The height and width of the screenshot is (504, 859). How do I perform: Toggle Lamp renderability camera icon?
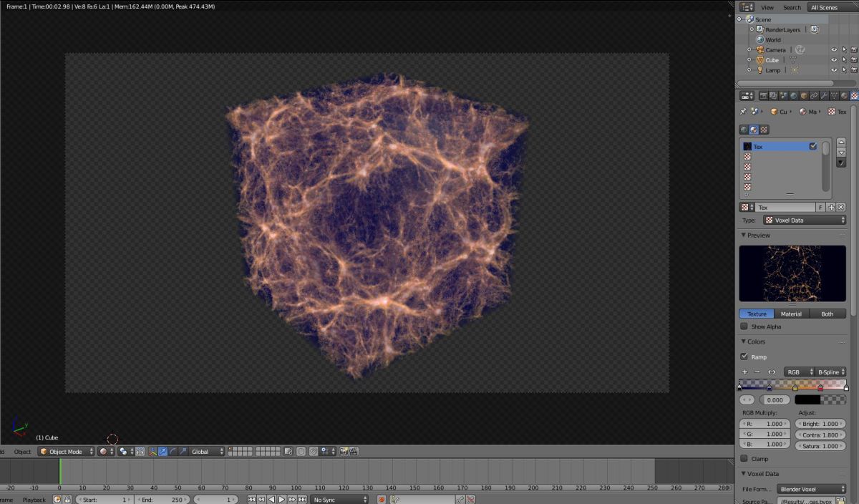[853, 70]
